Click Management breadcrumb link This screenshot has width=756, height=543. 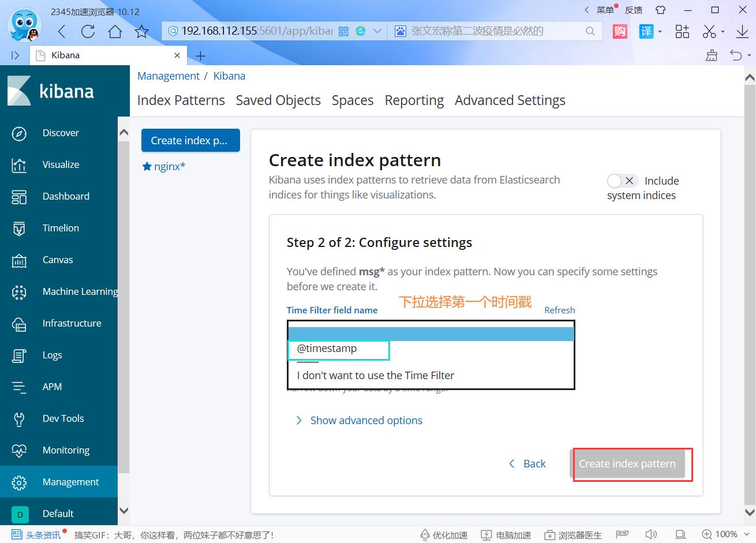pyautogui.click(x=169, y=76)
